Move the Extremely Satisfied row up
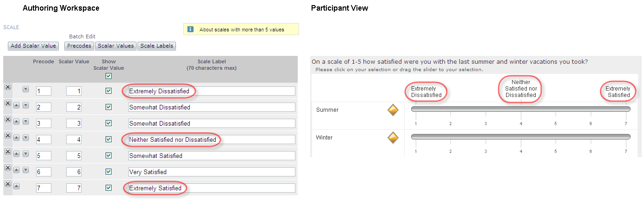Viewport: 644px width, 200px height. coord(16,186)
